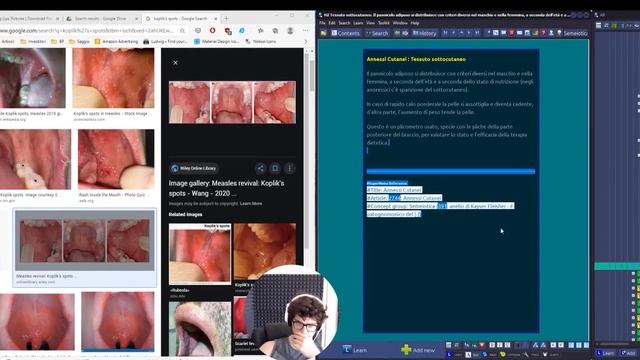Share the Koplik's spots image

pyautogui.click(x=260, y=168)
